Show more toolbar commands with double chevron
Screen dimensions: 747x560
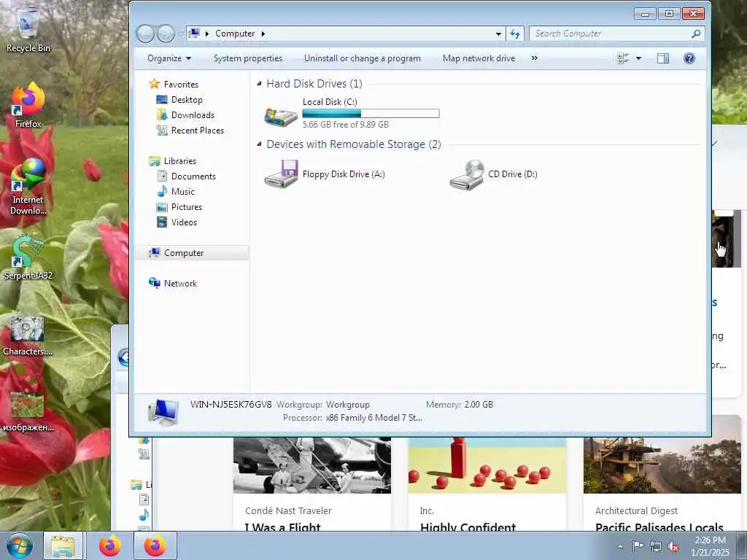point(535,58)
